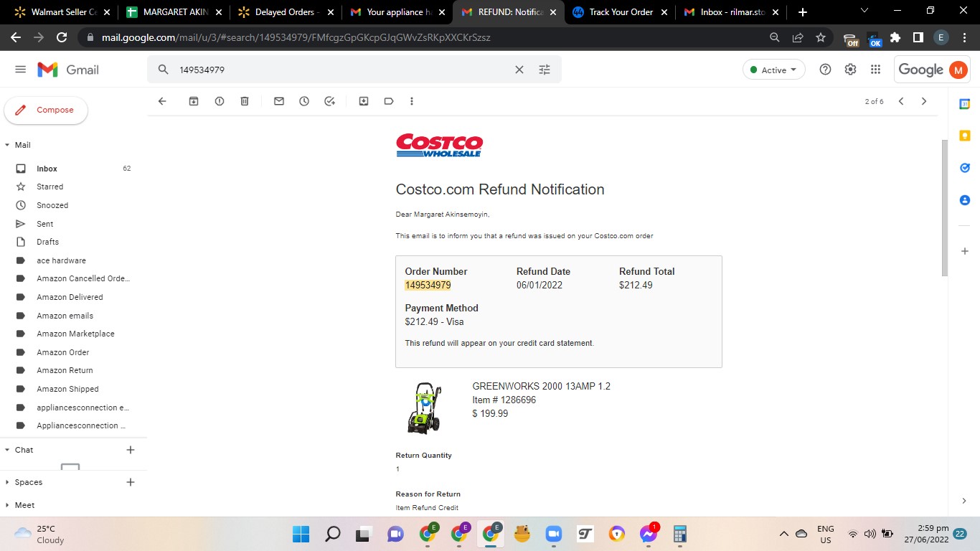Archive this Costco refund email
The image size is (980, 551).
[x=194, y=101]
